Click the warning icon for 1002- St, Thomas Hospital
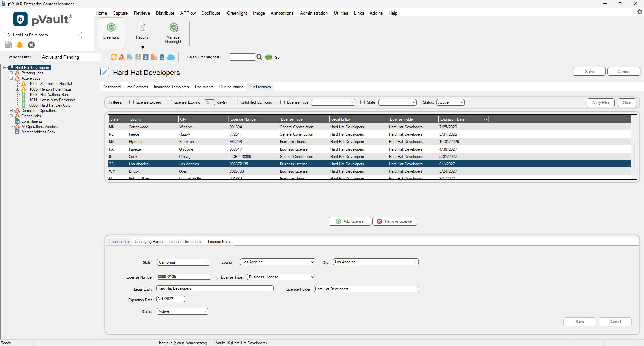Screen dimensions: 644x346 tap(24, 84)
